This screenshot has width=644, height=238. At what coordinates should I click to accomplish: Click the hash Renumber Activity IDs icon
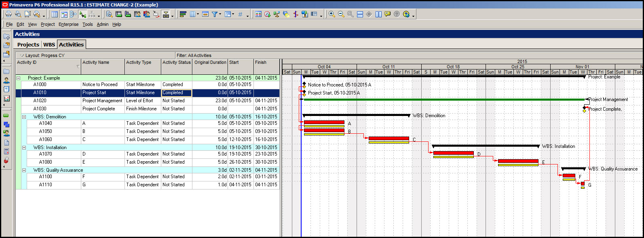[x=240, y=14]
